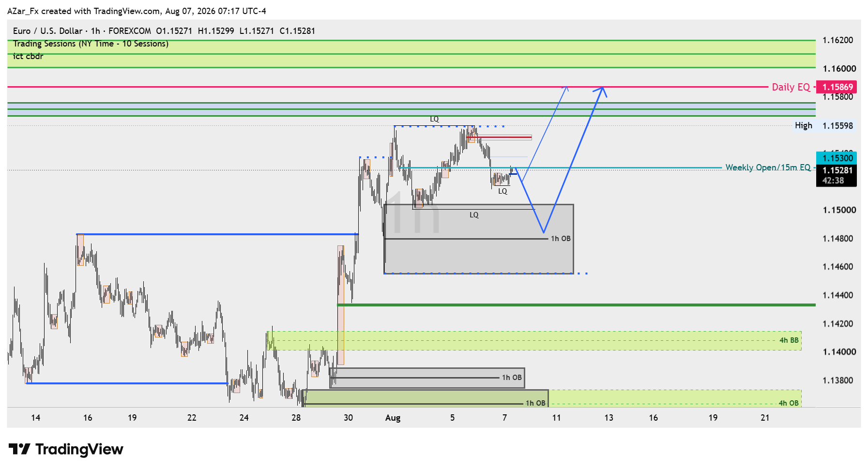Select the '4h OB' zone label
Viewport: 868px width, 471px height.
pos(789,403)
